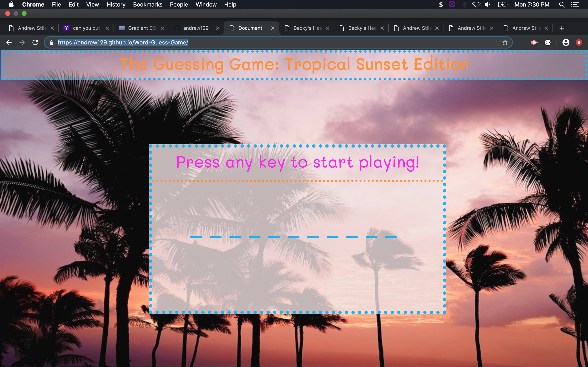
Task: Open a new tab with the plus icon
Action: 561,28
